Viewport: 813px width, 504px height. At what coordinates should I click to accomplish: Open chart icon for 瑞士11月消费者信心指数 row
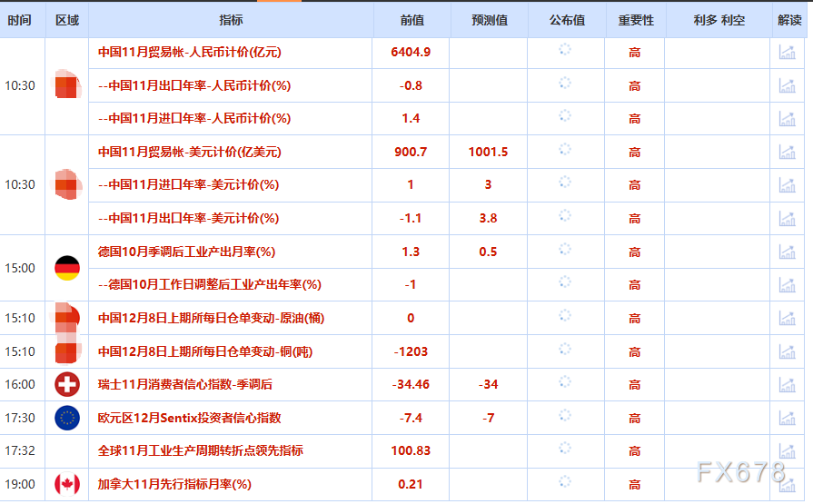pos(787,384)
